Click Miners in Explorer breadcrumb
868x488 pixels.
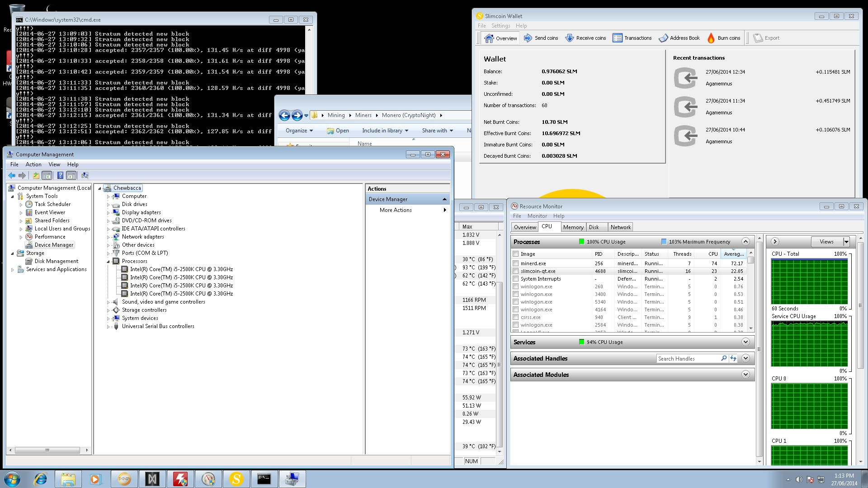(363, 115)
